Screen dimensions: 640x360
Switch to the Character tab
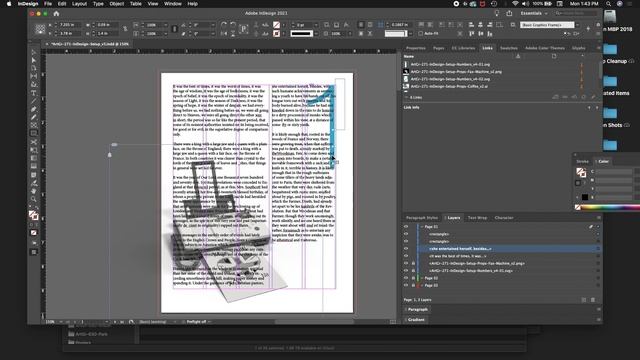click(504, 218)
